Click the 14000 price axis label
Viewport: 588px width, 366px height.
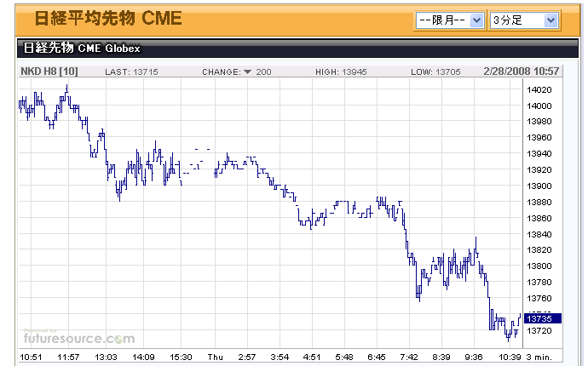[539, 106]
